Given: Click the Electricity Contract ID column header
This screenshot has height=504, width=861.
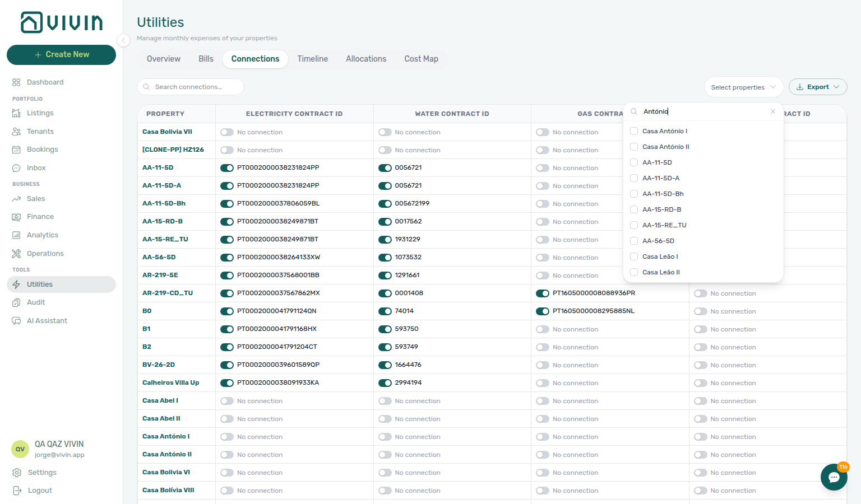Looking at the screenshot, I should point(294,114).
